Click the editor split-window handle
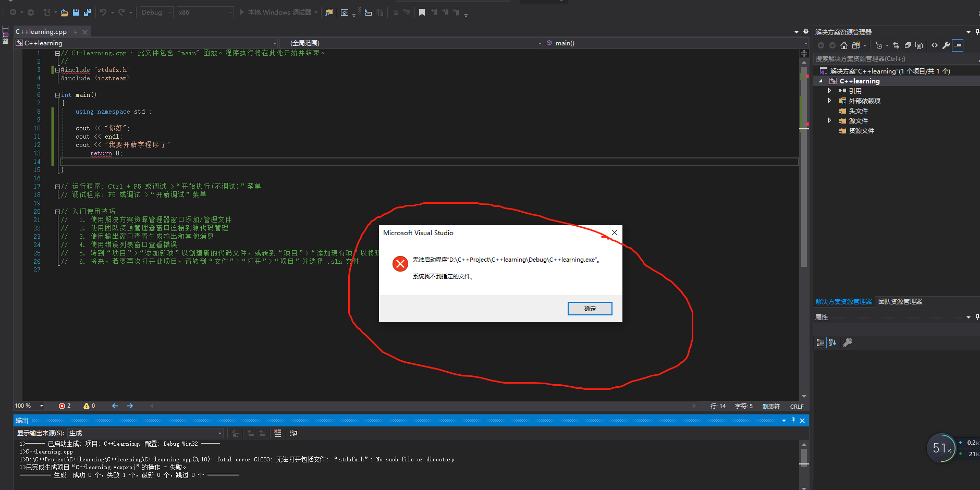This screenshot has height=490, width=980. tap(804, 53)
